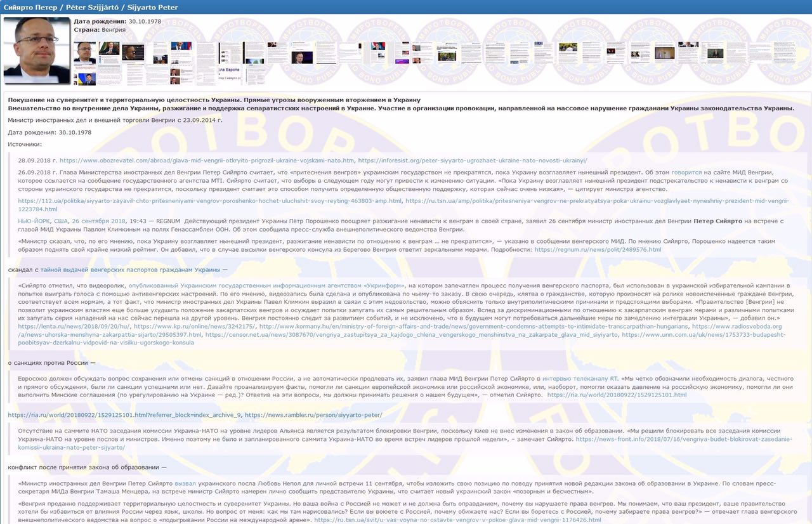Open the censor.net.ua news link
Screen dimensions: 812x524
click(411, 334)
